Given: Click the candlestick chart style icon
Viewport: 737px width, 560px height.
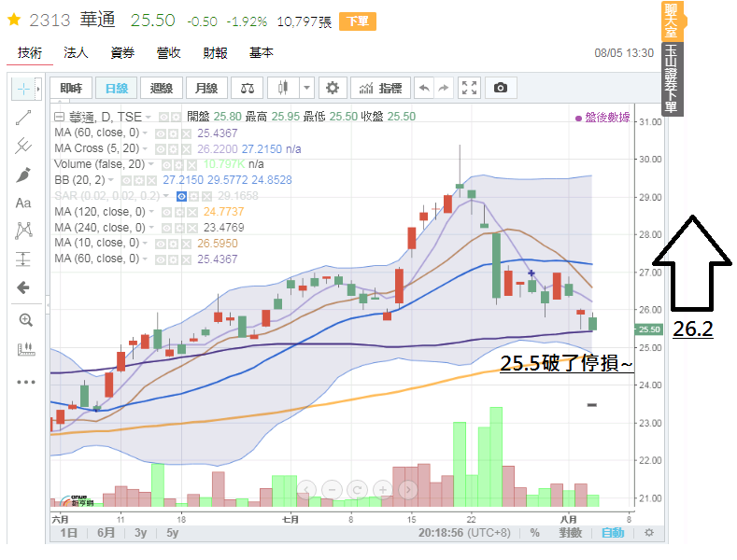Looking at the screenshot, I should [282, 88].
